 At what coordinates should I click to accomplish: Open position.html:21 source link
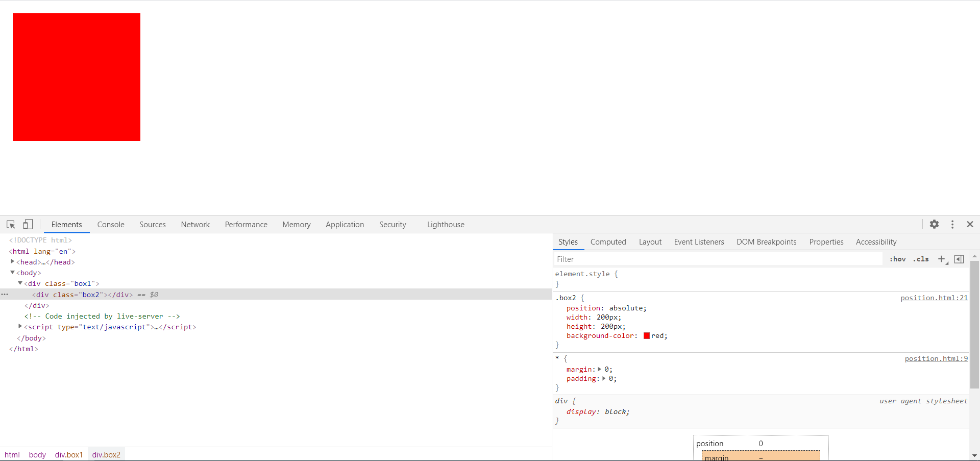coord(934,298)
